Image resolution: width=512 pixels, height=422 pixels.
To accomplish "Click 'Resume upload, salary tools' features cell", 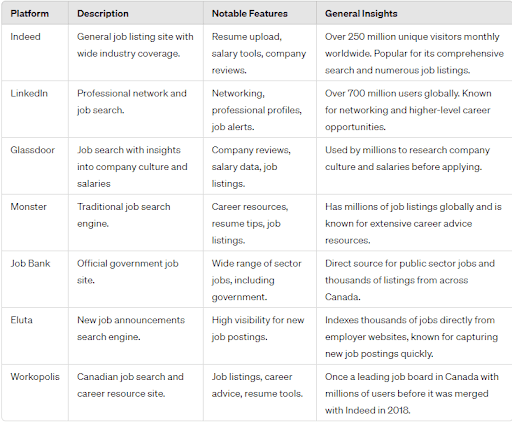I will 259,53.
